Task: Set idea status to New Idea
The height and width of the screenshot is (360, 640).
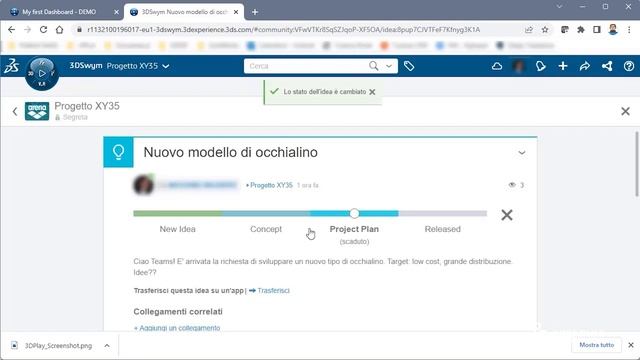Action: [177, 229]
